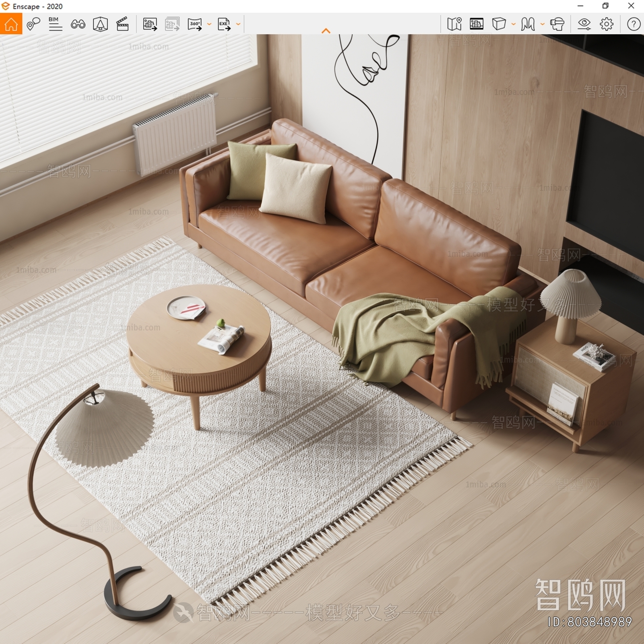Expand the EXE export dropdown arrow
The image size is (644, 644).
point(238,24)
